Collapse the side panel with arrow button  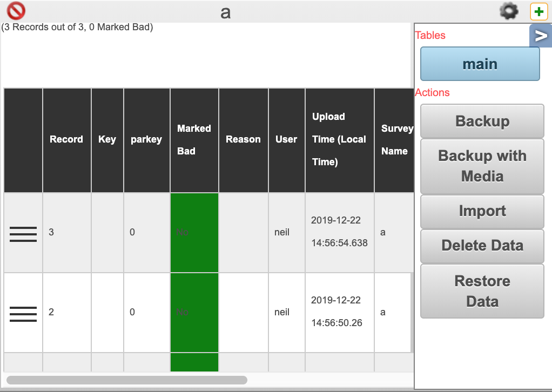coord(540,36)
